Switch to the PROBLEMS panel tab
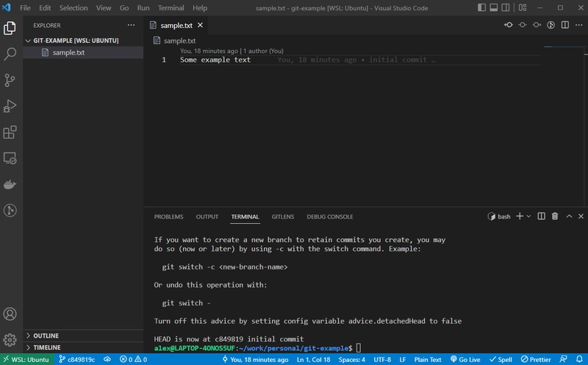This screenshot has width=588, height=365. (x=169, y=216)
